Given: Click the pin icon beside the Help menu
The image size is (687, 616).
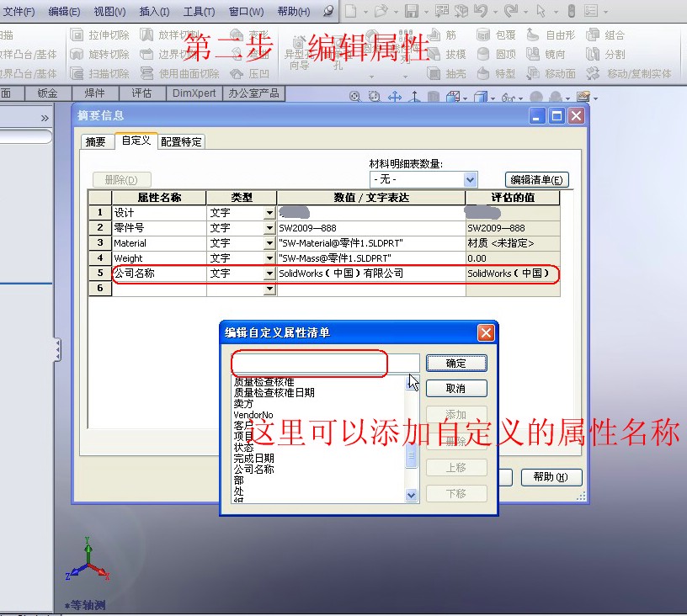Looking at the screenshot, I should pos(328,11).
